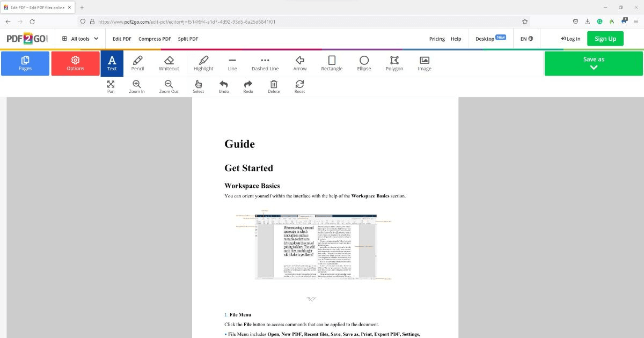Click the Get Started heading
Image resolution: width=644 pixels, height=338 pixels.
click(248, 168)
